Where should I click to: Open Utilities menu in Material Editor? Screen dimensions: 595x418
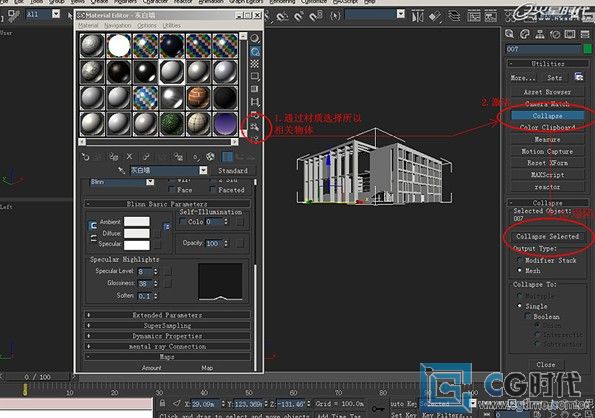click(x=172, y=25)
